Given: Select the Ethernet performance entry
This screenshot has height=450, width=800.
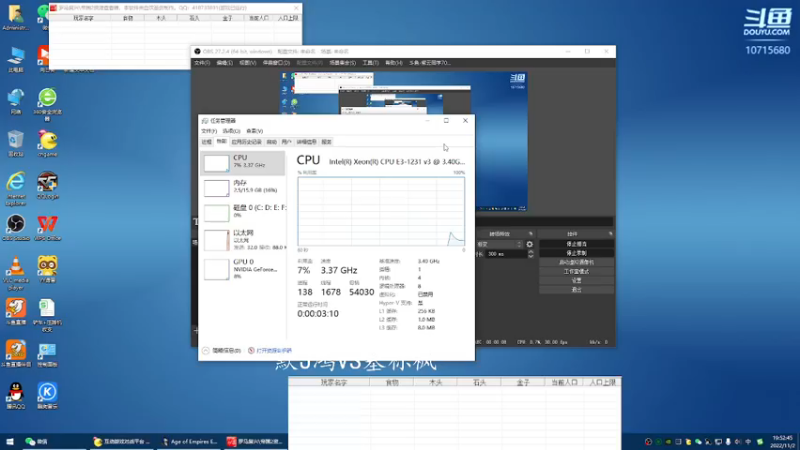Looking at the screenshot, I should [243, 240].
